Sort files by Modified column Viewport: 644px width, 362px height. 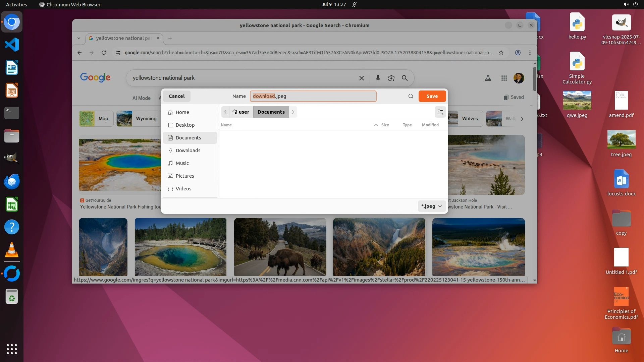coord(430,125)
